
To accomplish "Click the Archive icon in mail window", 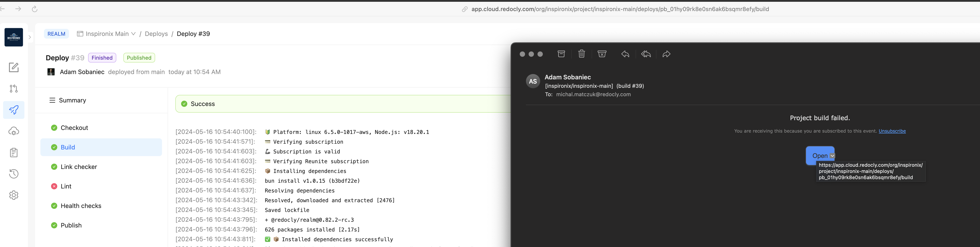I will (561, 54).
